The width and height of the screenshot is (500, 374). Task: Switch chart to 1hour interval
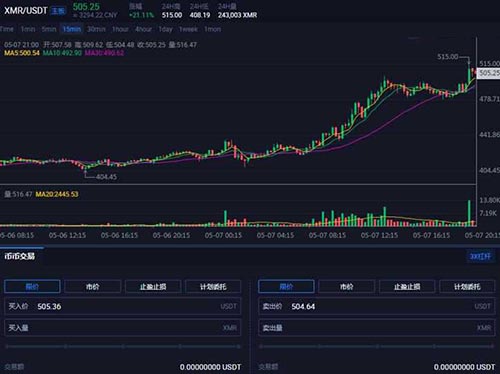point(120,29)
